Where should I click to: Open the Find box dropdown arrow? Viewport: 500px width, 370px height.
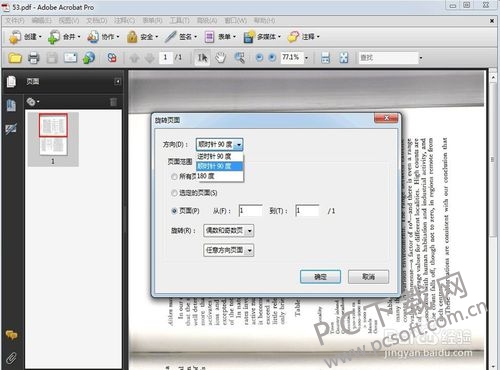pyautogui.click(x=421, y=58)
